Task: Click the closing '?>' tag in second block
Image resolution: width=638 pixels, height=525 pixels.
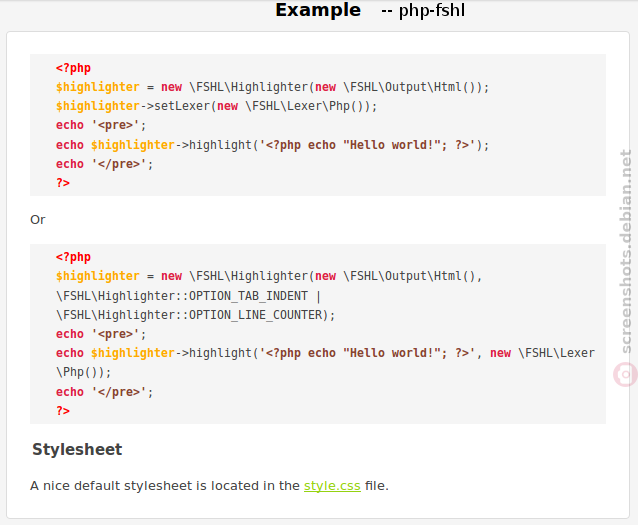Action: (x=63, y=411)
